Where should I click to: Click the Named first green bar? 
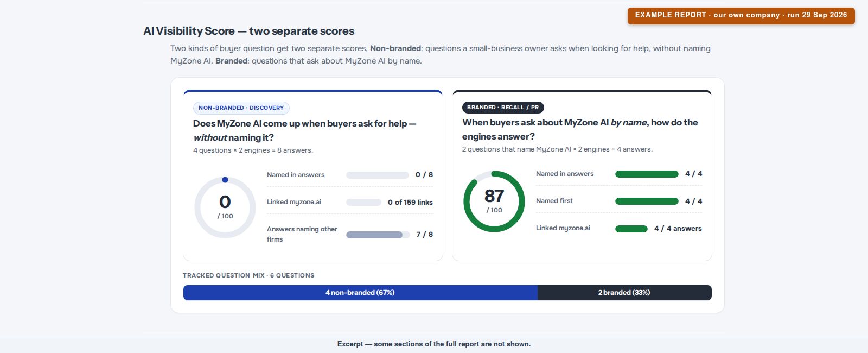tap(647, 201)
